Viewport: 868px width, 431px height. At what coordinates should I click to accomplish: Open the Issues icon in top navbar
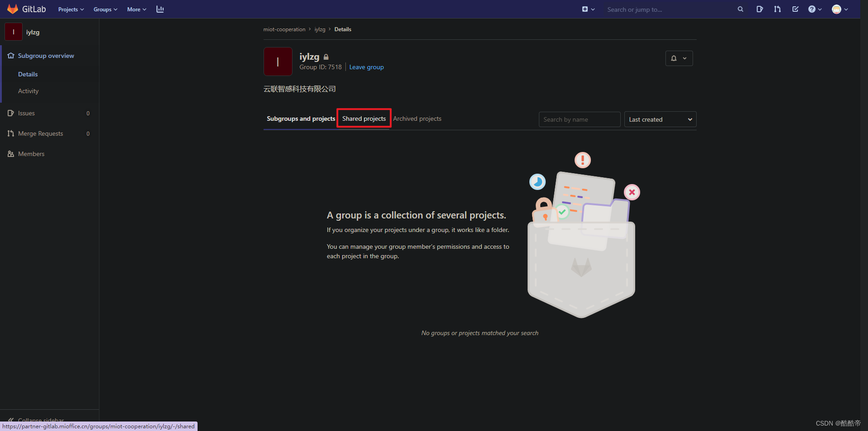pyautogui.click(x=759, y=9)
